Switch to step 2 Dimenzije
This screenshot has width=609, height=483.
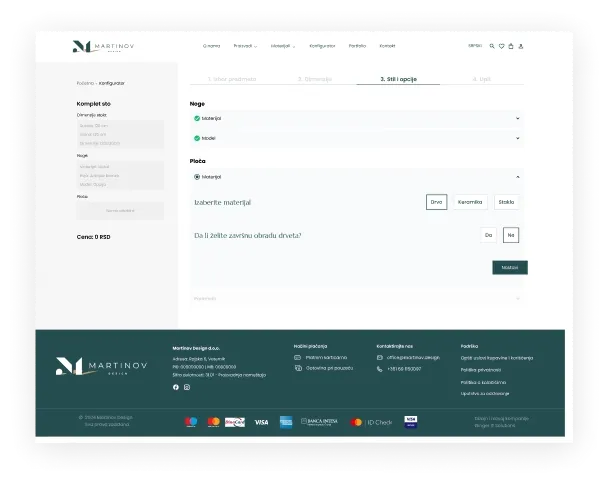[315, 79]
